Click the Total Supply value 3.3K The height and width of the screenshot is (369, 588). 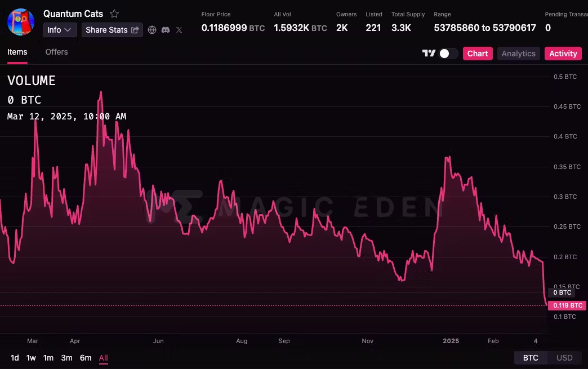coord(401,28)
